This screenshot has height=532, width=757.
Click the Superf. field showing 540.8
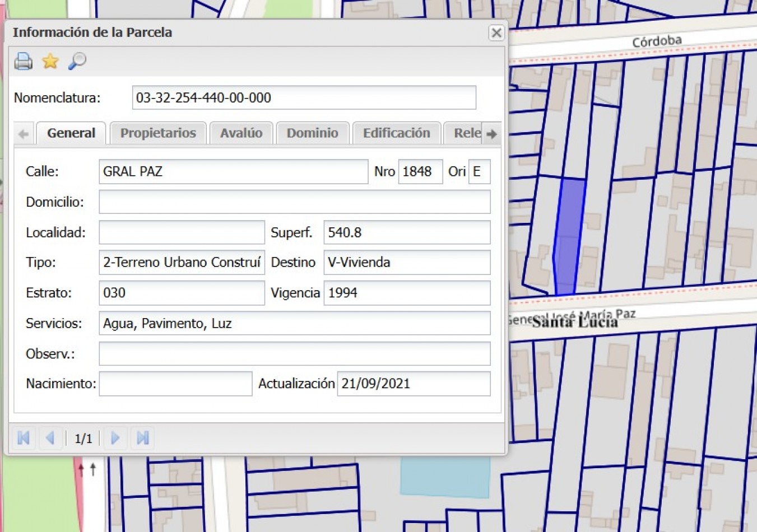click(x=407, y=232)
